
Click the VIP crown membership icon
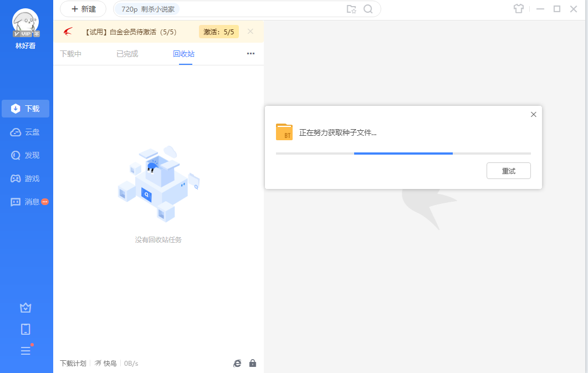(25, 307)
